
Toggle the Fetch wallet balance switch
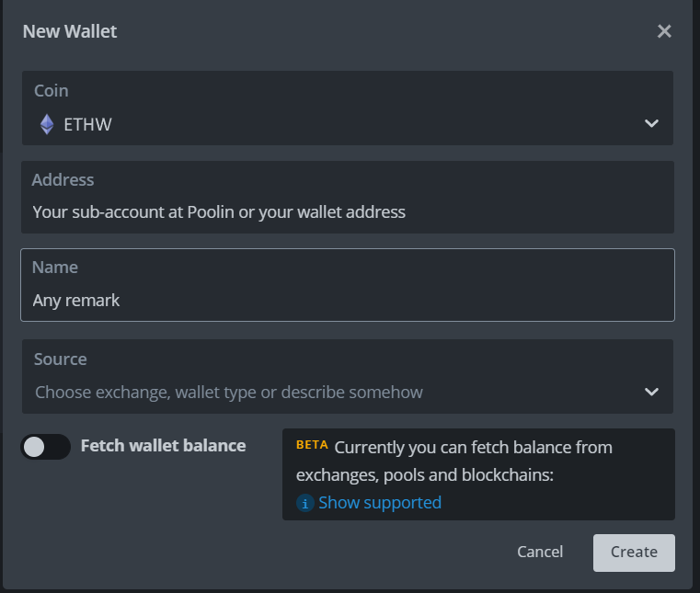tap(46, 447)
